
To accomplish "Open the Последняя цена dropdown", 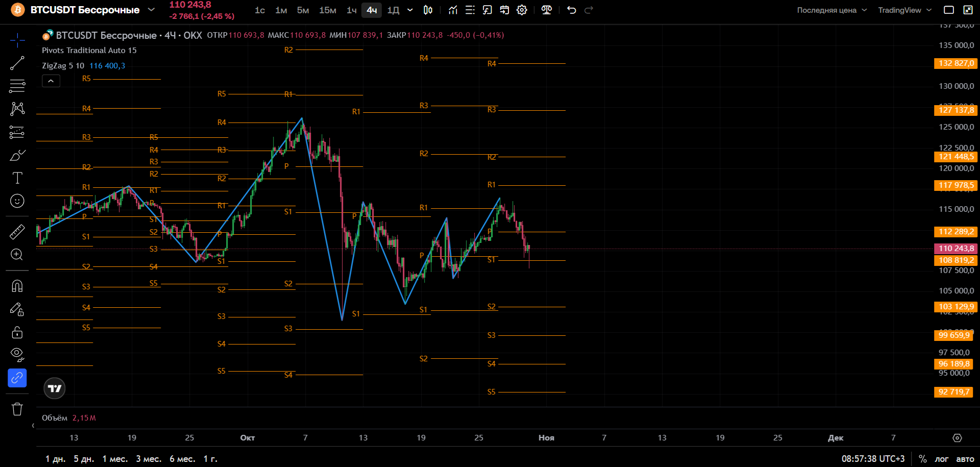I will pos(832,10).
